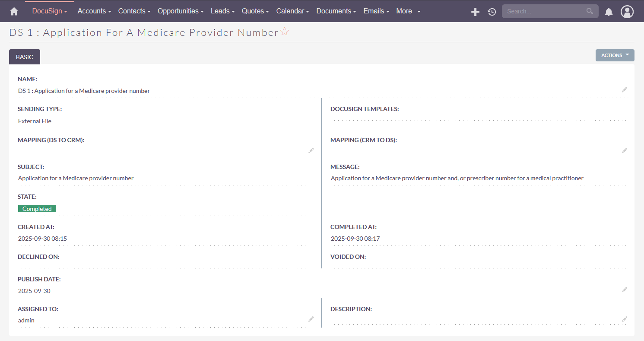Screen dimensions: 644x341
Task: View recently viewed items via the clock icon
Action: click(x=492, y=12)
